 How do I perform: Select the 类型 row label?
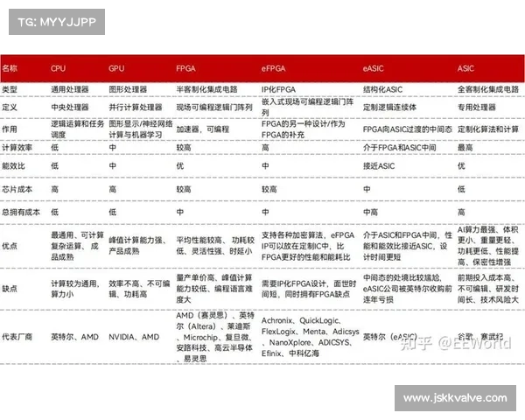tap(10, 89)
